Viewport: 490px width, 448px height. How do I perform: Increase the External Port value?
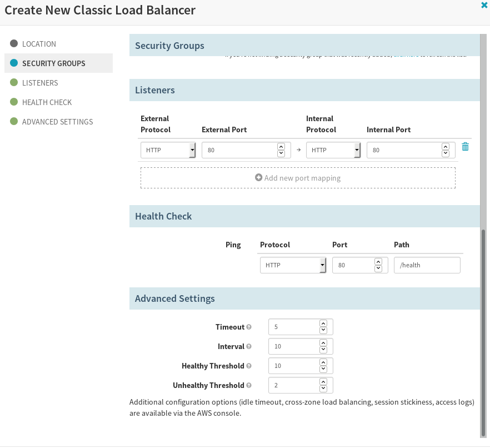coord(281,147)
